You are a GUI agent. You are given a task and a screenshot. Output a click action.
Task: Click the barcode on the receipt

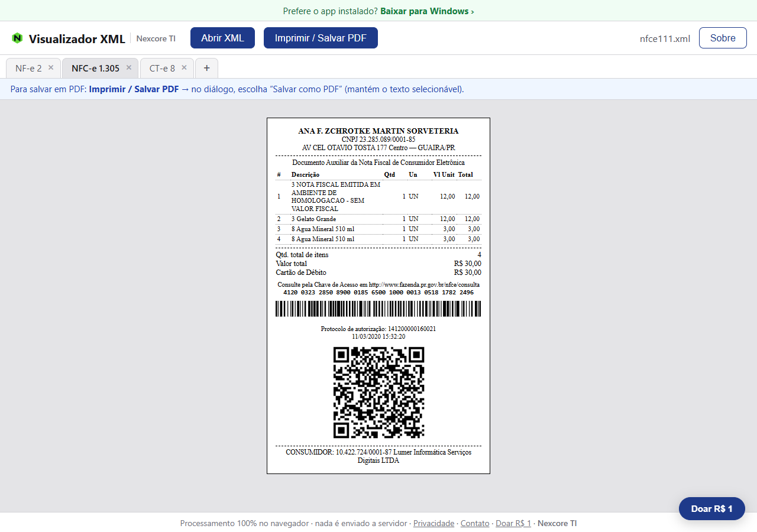[378, 309]
